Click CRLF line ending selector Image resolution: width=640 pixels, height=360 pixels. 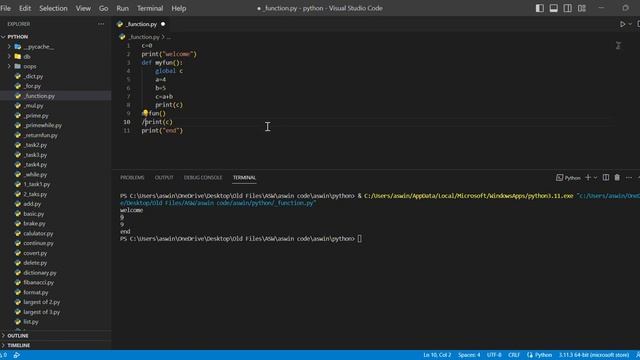coord(514,355)
